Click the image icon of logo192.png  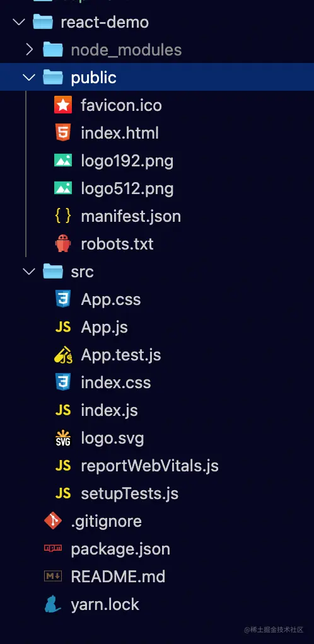63,161
